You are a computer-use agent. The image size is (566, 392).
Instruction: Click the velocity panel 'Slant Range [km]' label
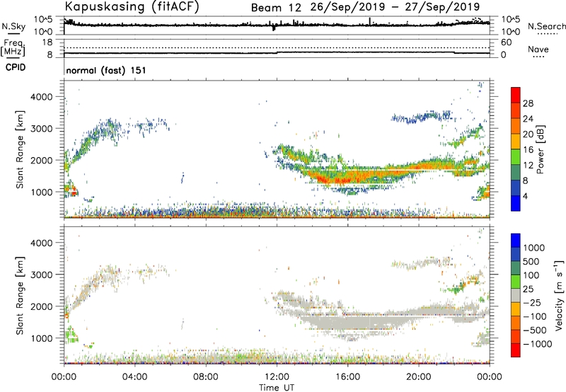pyautogui.click(x=20, y=295)
